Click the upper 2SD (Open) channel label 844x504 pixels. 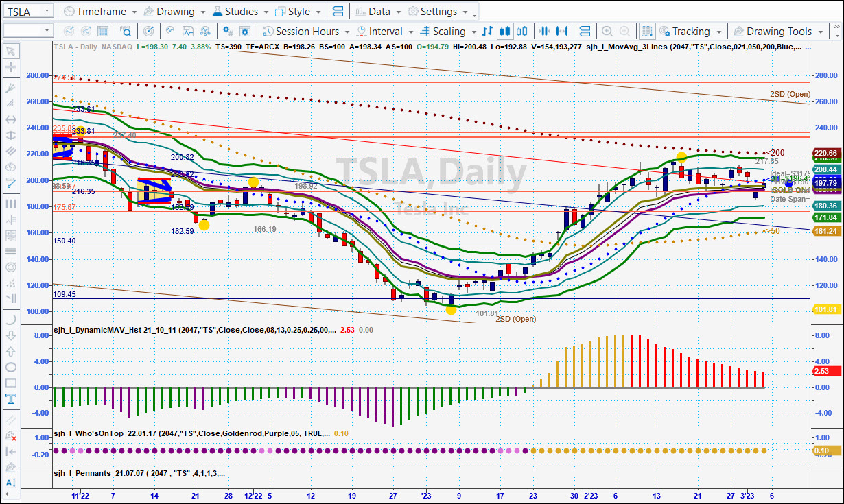tap(790, 94)
